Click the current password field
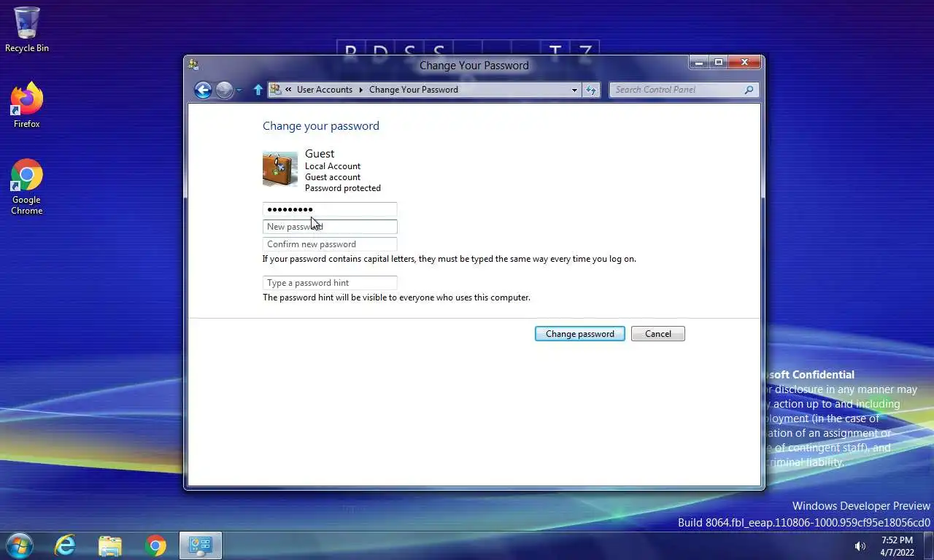 [x=330, y=209]
